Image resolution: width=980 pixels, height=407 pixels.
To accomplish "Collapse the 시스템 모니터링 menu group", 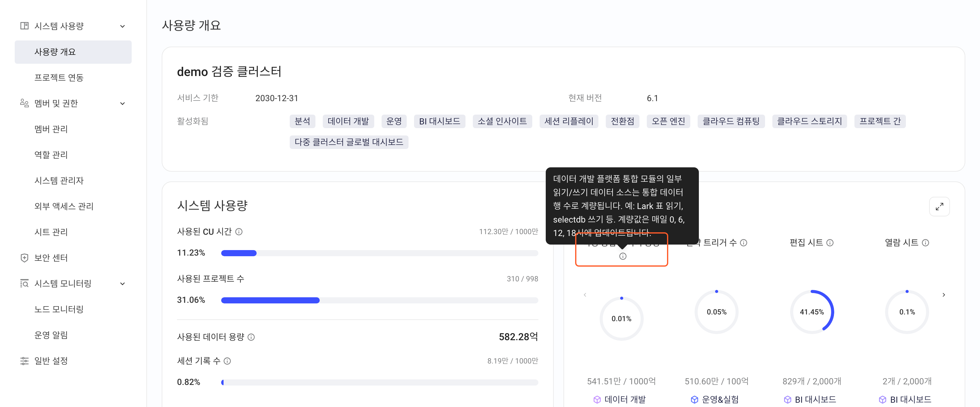I will coord(123,284).
